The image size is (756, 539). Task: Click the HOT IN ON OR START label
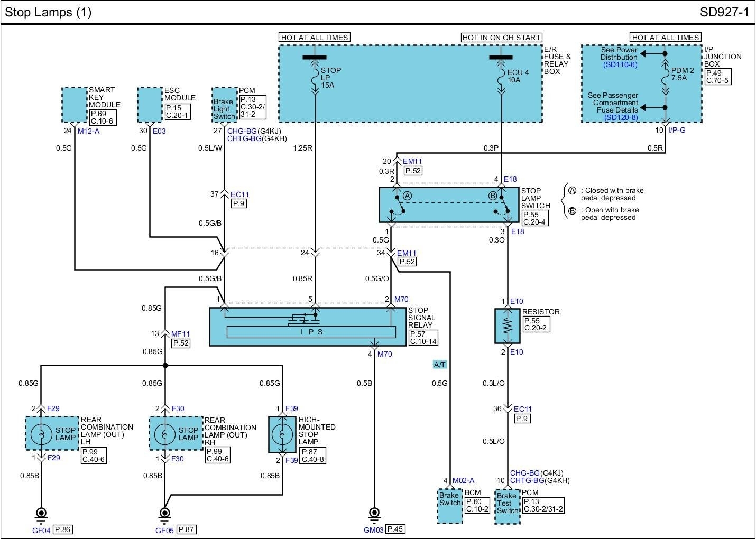coord(501,37)
